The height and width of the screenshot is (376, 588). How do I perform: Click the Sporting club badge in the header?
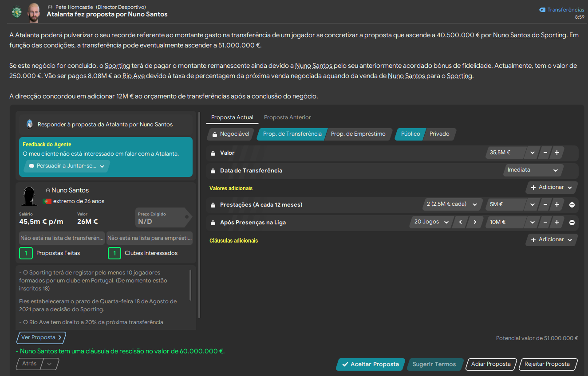(x=17, y=12)
